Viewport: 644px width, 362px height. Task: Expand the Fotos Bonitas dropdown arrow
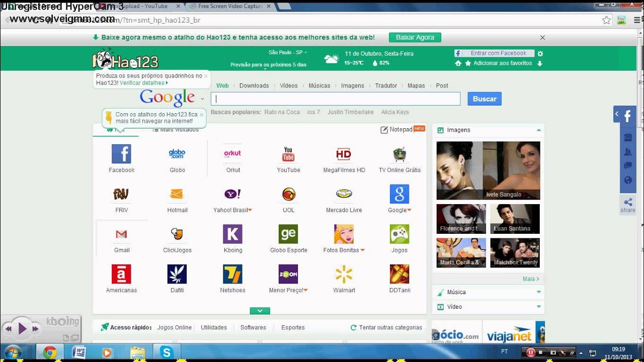pyautogui.click(x=362, y=250)
